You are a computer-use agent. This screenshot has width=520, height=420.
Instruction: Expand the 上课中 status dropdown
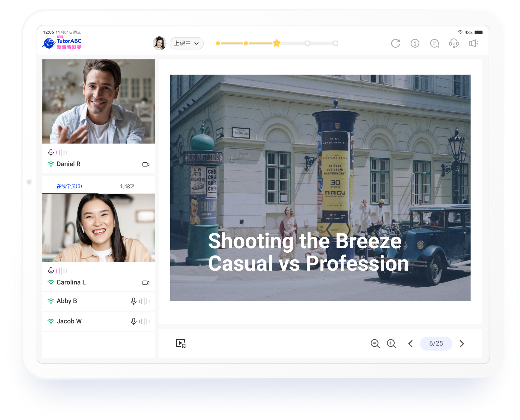tap(186, 43)
